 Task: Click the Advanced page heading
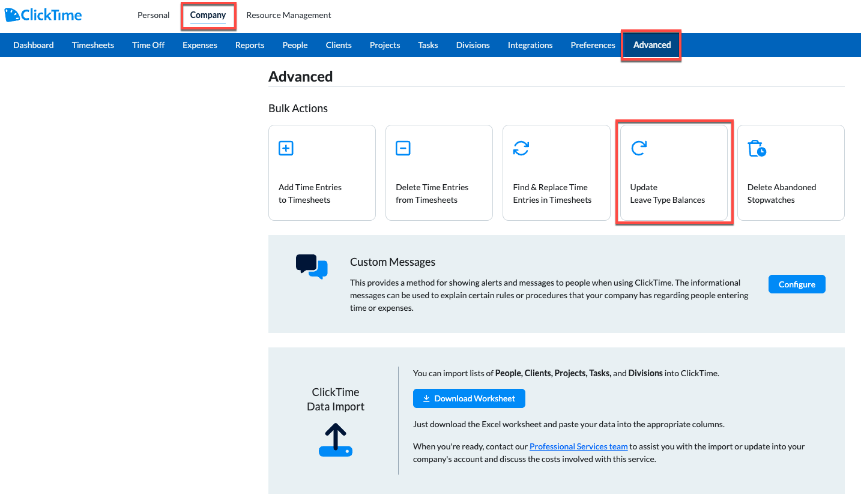(x=301, y=77)
